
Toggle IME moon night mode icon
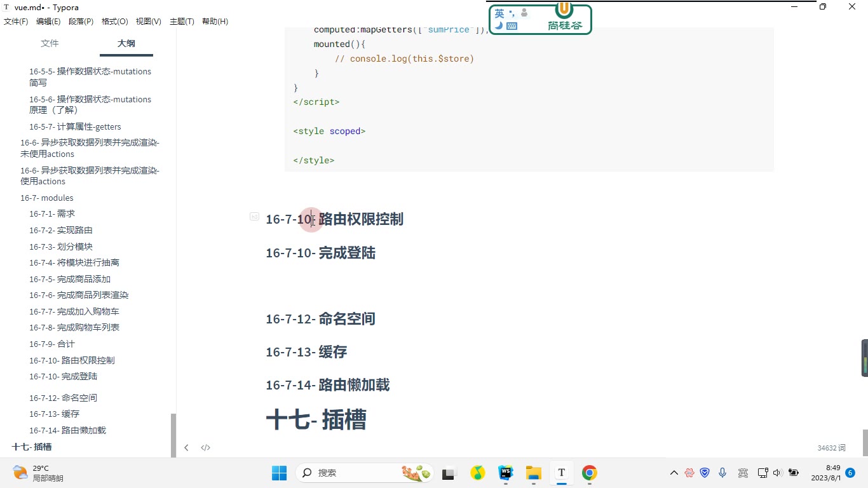(499, 25)
